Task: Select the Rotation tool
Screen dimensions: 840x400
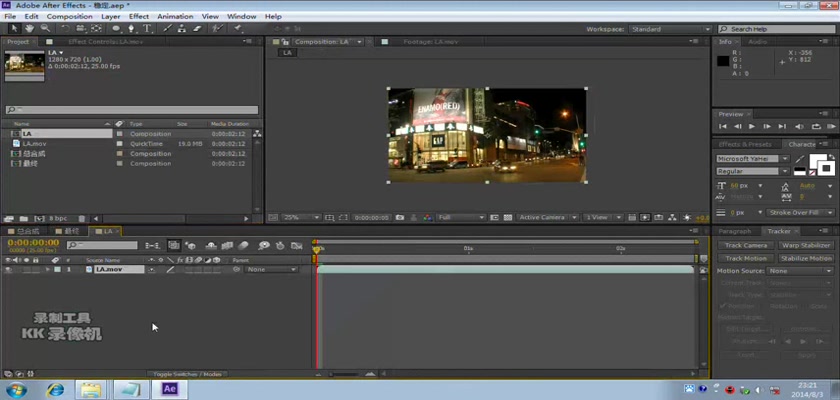Action: (65, 28)
